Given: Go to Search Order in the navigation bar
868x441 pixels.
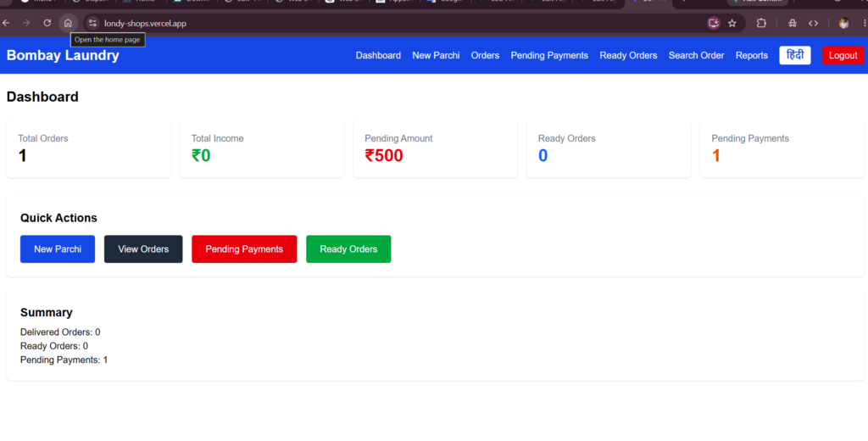Looking at the screenshot, I should pyautogui.click(x=696, y=55).
